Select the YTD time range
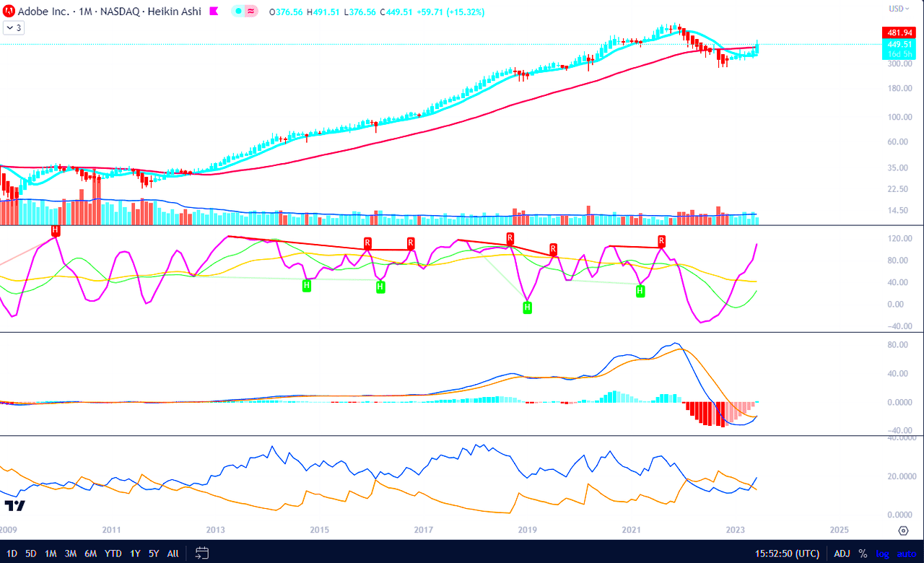Viewport: 924px width, 563px height. tap(113, 554)
